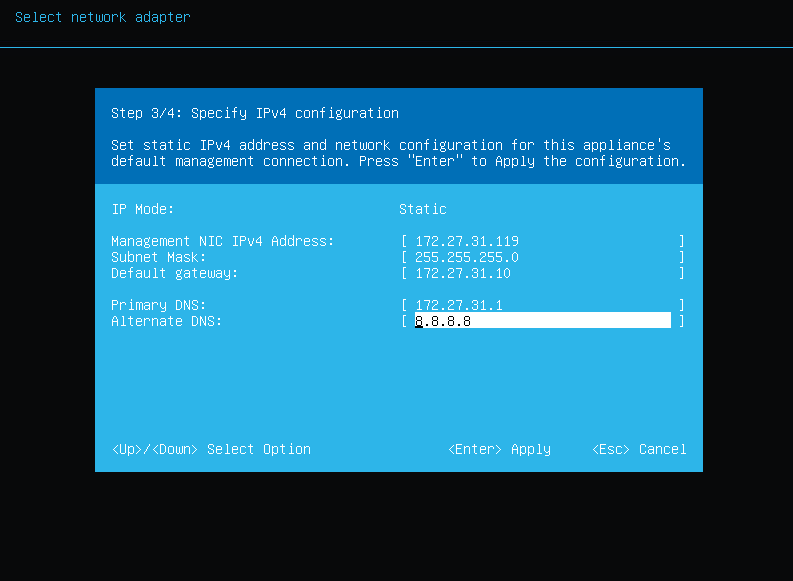Click the Set static IPv4 address description text
Screen dimensions: 793x581
[x=399, y=153]
